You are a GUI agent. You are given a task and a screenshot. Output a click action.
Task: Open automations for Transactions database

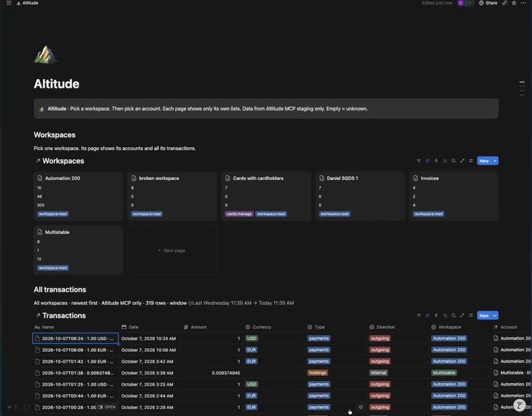point(437,315)
